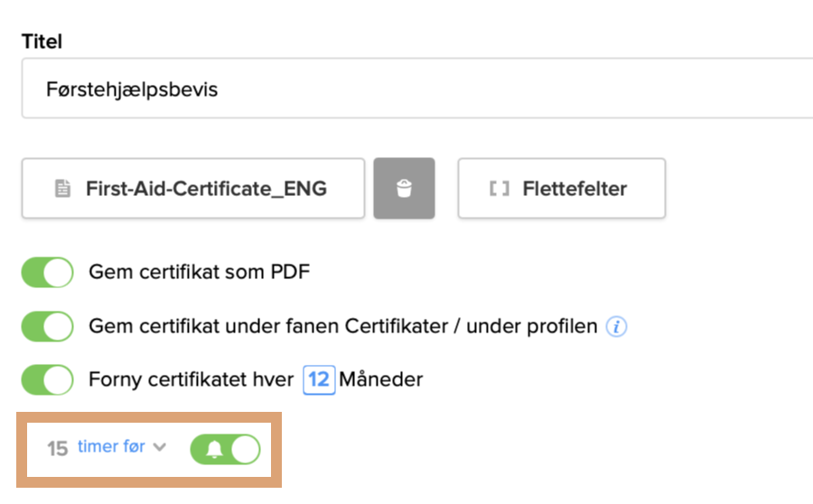Open the First-Aid-Certificate_ENG file
The width and height of the screenshot is (813, 504).
205,190
